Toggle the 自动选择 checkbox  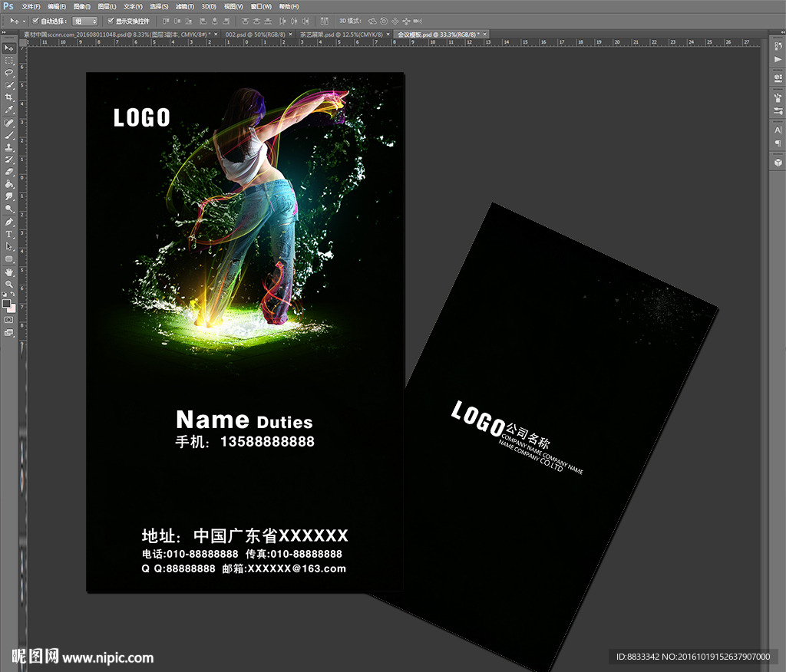pyautogui.click(x=35, y=21)
